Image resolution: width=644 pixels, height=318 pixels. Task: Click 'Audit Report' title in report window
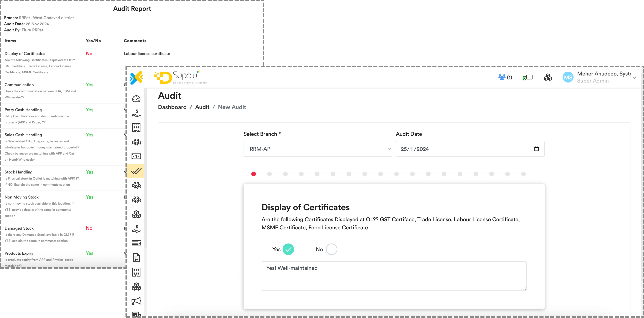point(132,9)
